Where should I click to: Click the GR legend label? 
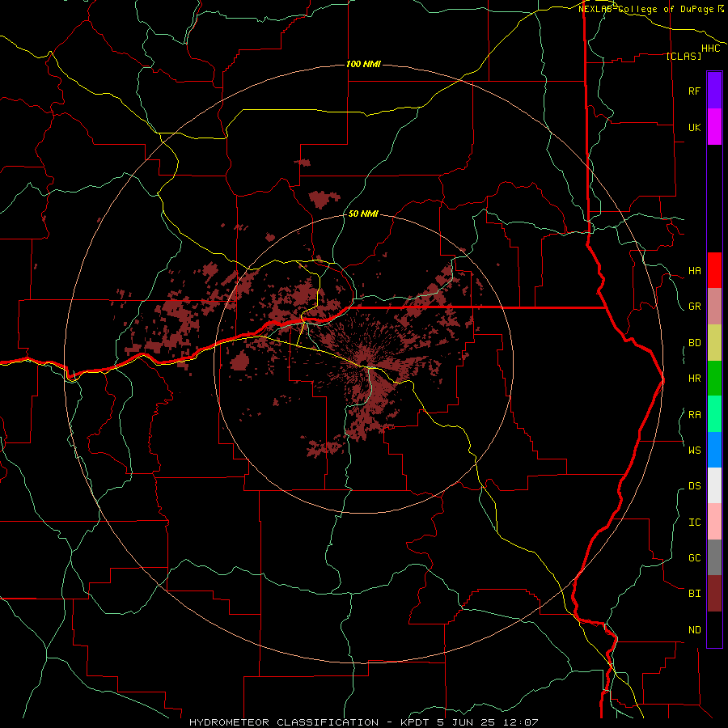pyautogui.click(x=694, y=307)
